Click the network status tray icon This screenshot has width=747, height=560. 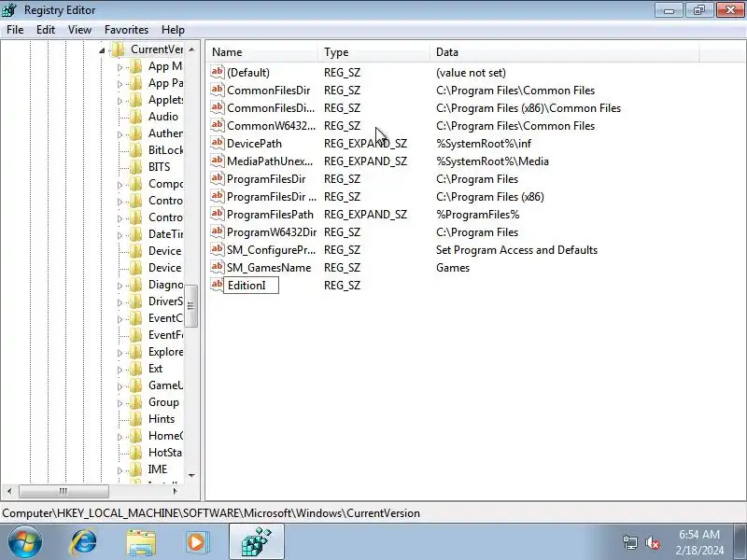[629, 542]
